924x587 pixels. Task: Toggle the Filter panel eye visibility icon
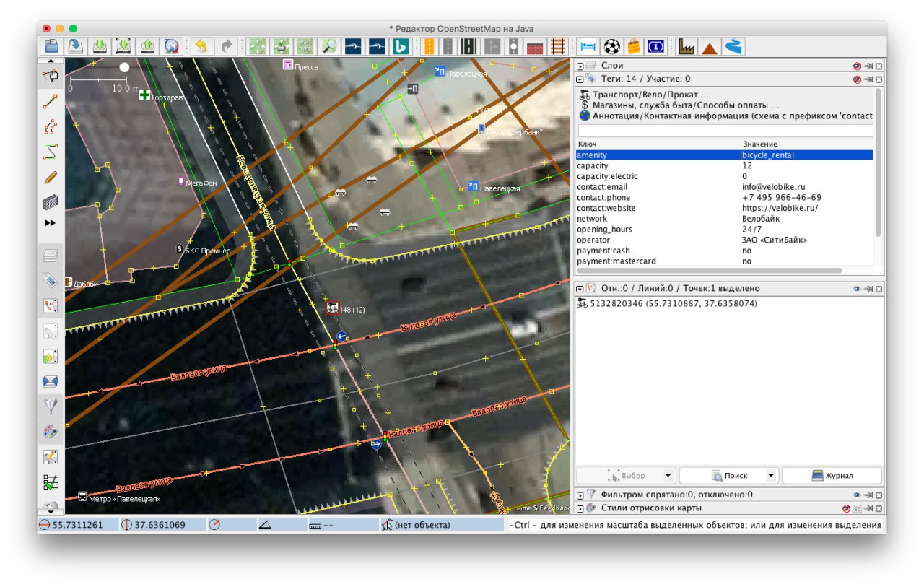click(857, 495)
